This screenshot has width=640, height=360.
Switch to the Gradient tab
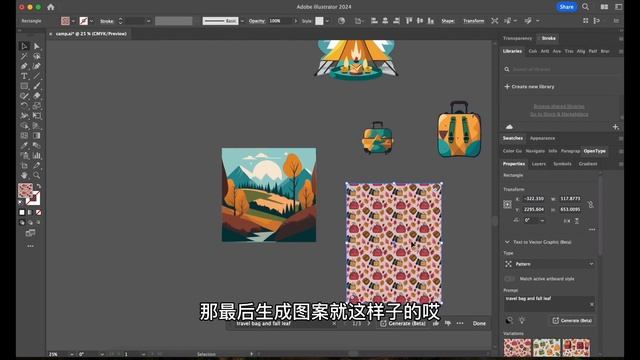pos(588,164)
